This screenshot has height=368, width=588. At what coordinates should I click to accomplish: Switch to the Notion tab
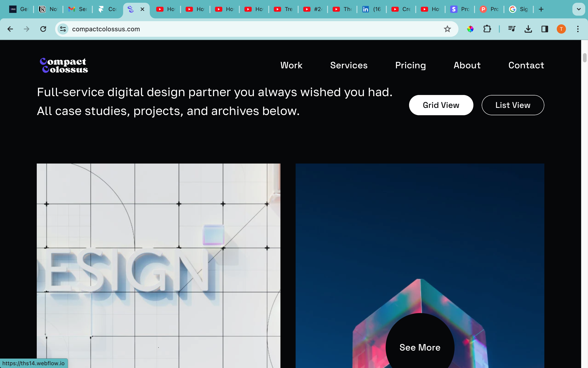pyautogui.click(x=48, y=9)
